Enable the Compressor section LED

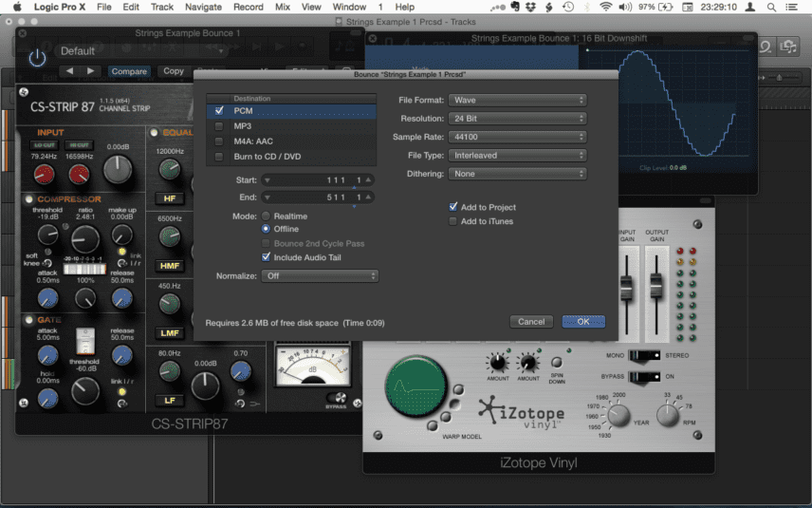coord(29,199)
